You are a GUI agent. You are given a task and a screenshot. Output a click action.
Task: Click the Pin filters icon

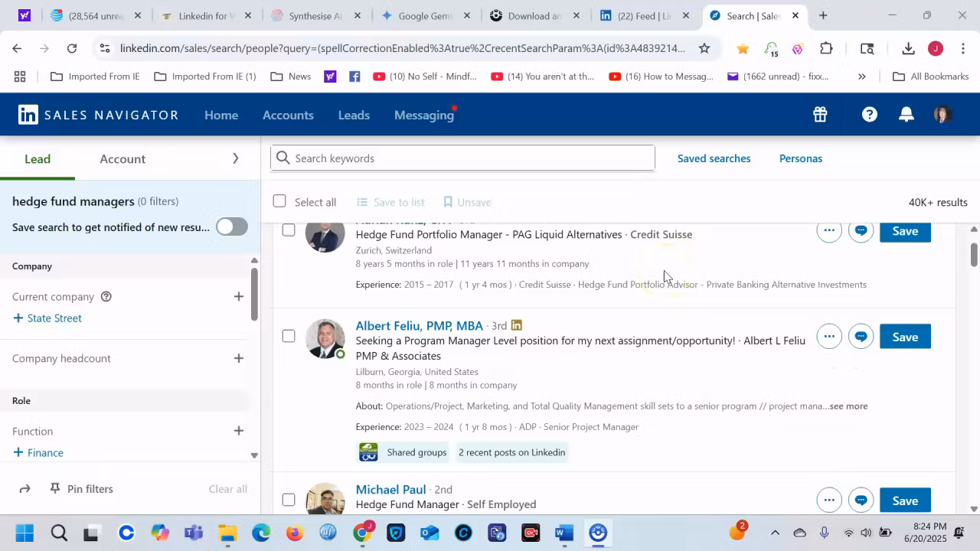tap(54, 488)
